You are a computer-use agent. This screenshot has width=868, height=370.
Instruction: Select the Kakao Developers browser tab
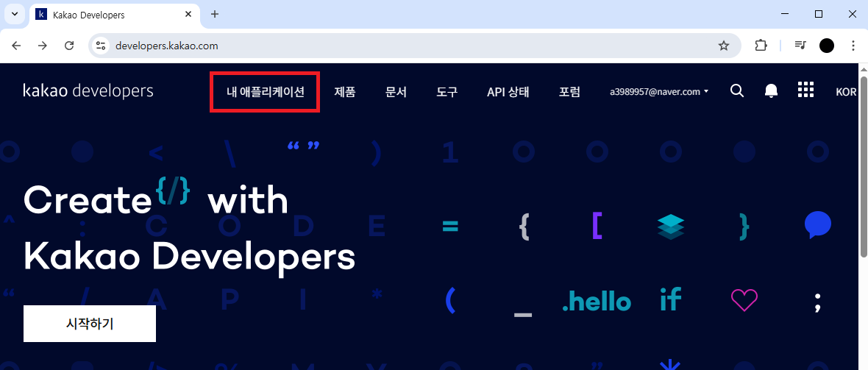[113, 15]
